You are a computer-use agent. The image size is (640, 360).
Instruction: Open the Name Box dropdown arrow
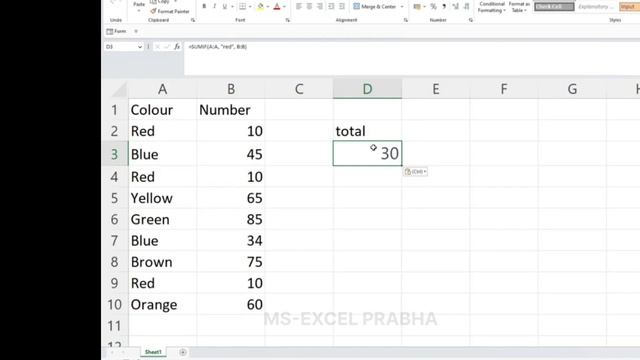click(140, 47)
